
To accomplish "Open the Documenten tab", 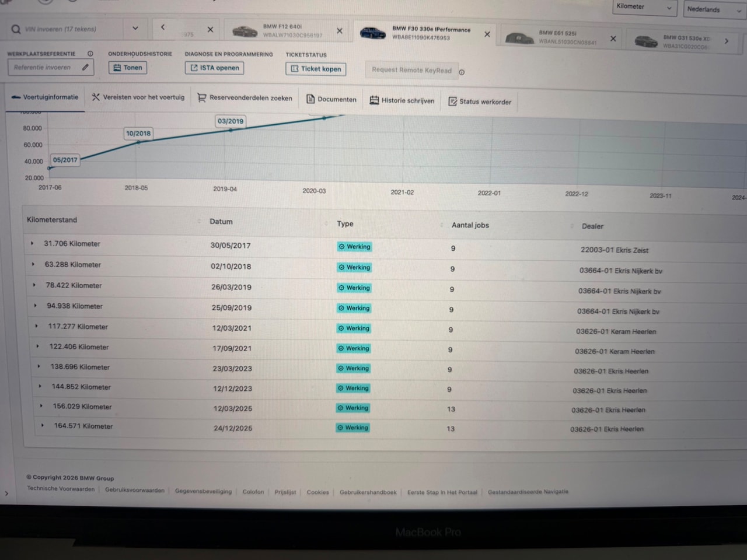I will 331,99.
